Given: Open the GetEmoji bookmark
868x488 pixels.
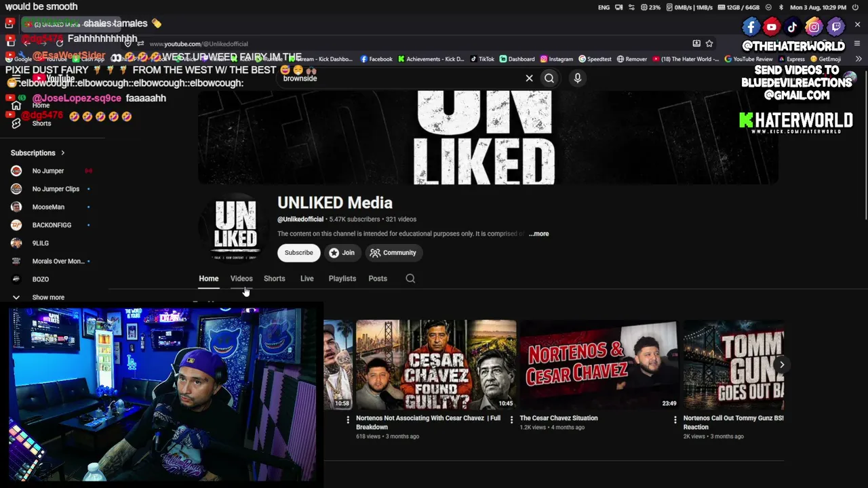Looking at the screenshot, I should 825,59.
